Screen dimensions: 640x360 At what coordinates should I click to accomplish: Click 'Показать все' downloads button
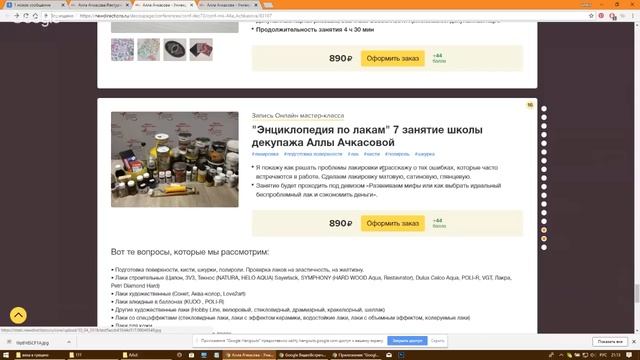pyautogui.click(x=610, y=342)
